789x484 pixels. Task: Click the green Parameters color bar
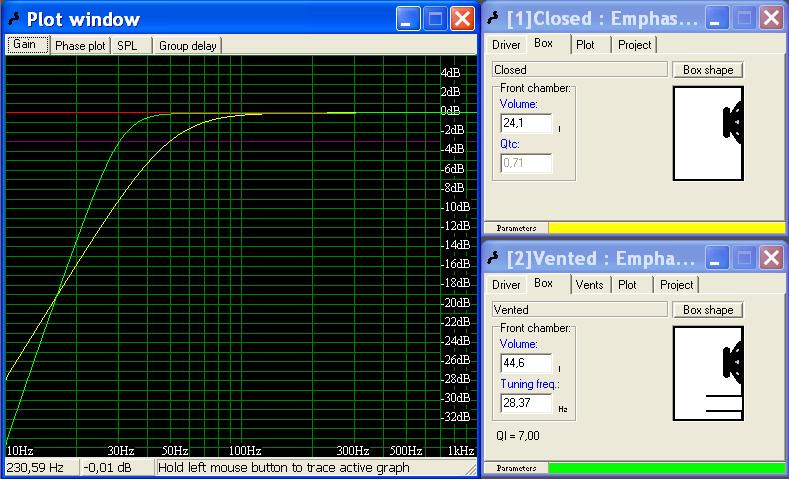point(666,468)
